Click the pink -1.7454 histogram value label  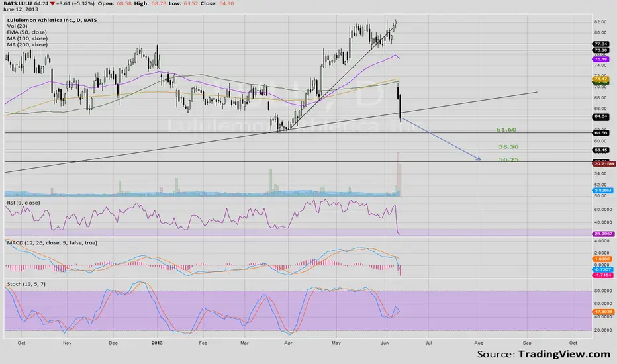602,275
